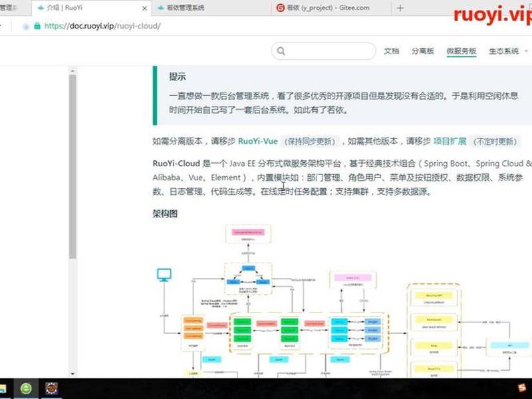Viewport: 532px width, 399px height.
Task: Click the architecture diagram image
Action: (342, 301)
